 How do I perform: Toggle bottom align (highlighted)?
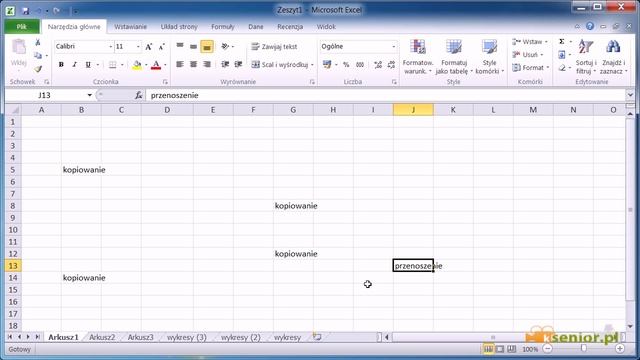[x=207, y=47]
